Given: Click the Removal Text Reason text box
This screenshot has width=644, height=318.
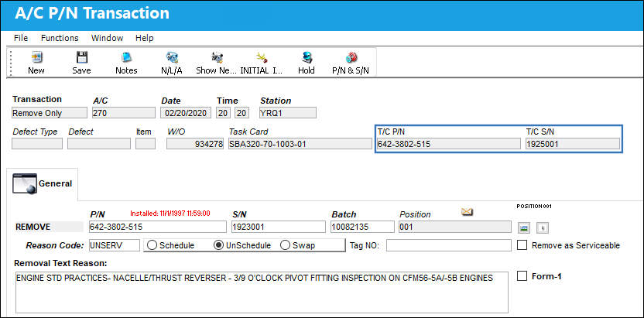Looking at the screenshot, I should pyautogui.click(x=262, y=292).
